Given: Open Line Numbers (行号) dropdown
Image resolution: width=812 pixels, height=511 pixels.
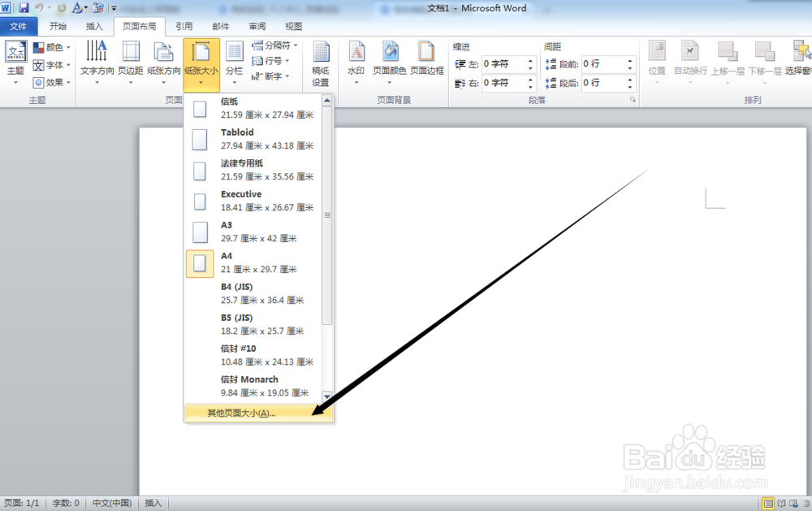Looking at the screenshot, I should (270, 61).
